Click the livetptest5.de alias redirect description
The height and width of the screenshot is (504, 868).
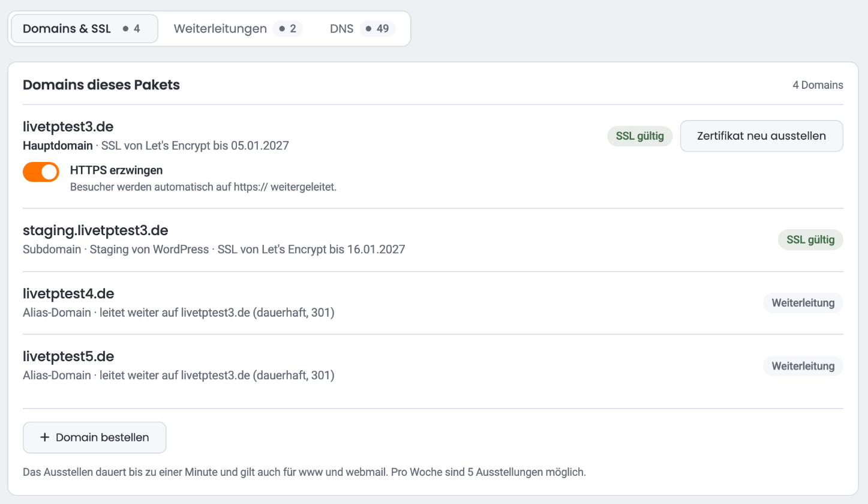point(179,376)
